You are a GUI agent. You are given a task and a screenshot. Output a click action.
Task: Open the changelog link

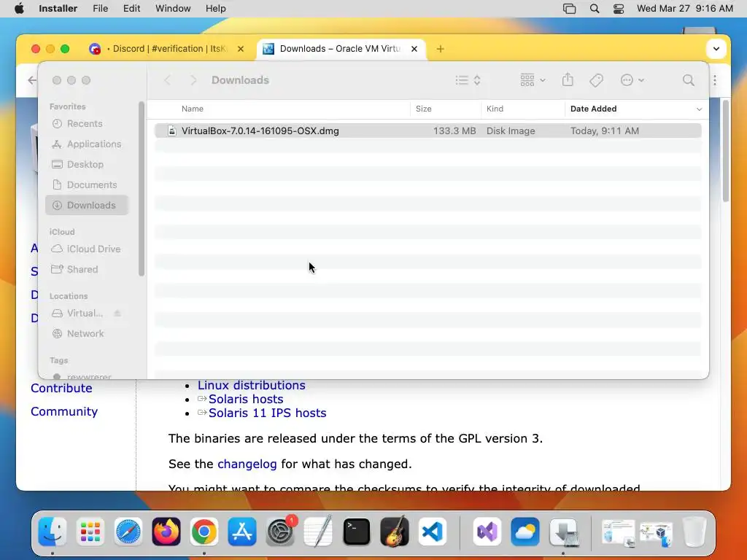[247, 464]
